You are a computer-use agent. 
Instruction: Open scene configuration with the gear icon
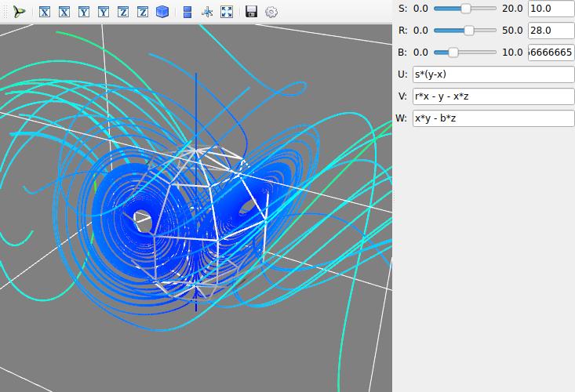(271, 12)
